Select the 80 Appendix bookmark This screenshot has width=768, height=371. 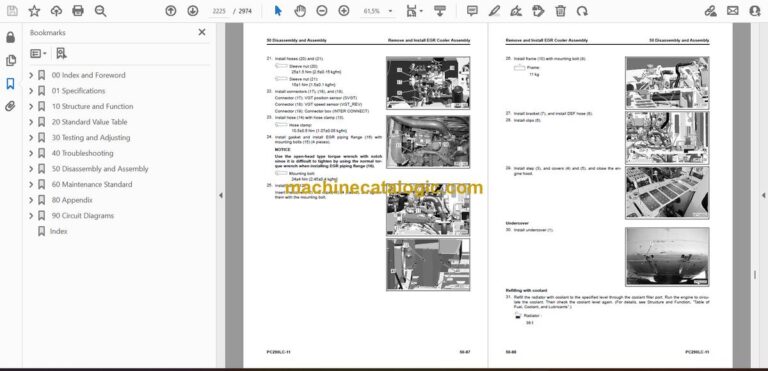(72, 200)
